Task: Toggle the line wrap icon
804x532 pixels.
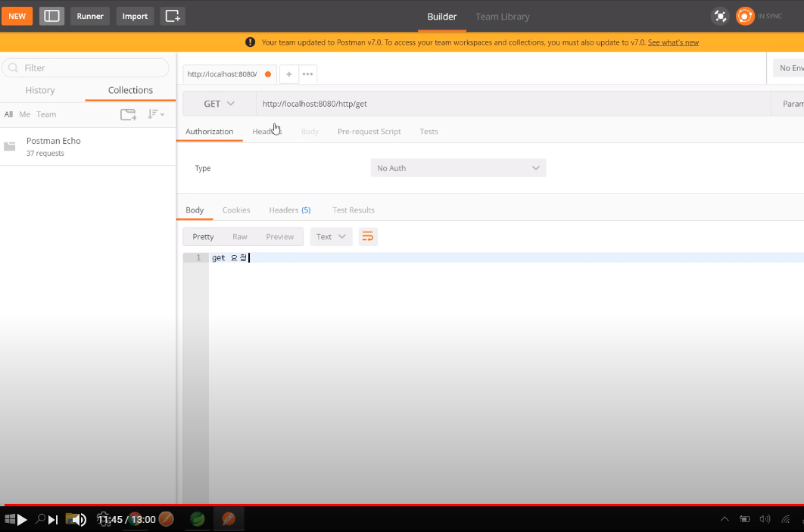Action: pos(368,237)
